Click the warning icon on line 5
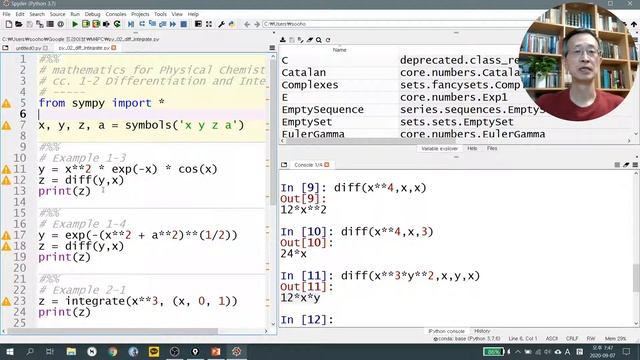 tap(7, 104)
